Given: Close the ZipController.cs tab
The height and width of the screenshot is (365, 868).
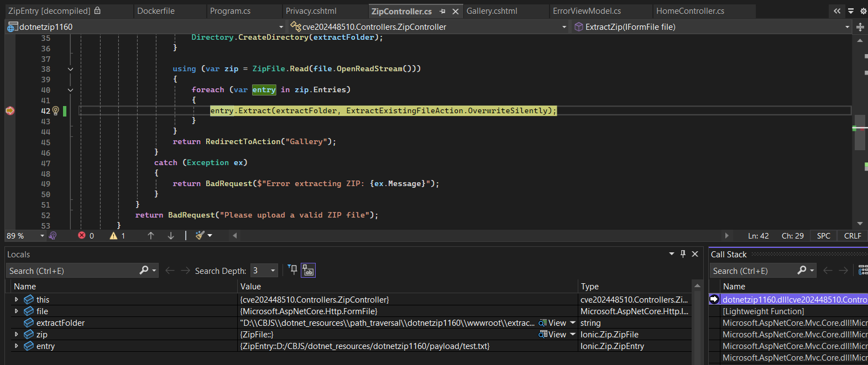Looking at the screenshot, I should (x=455, y=11).
